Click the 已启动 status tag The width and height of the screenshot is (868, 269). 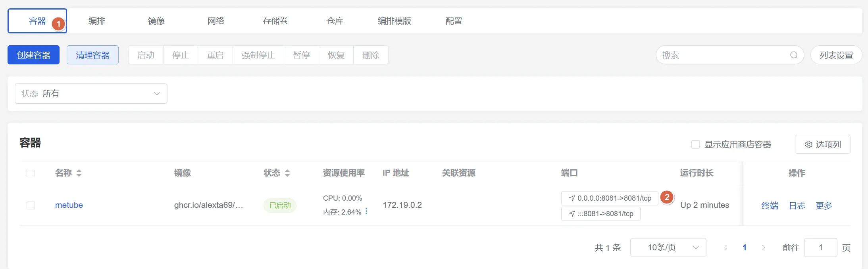280,205
